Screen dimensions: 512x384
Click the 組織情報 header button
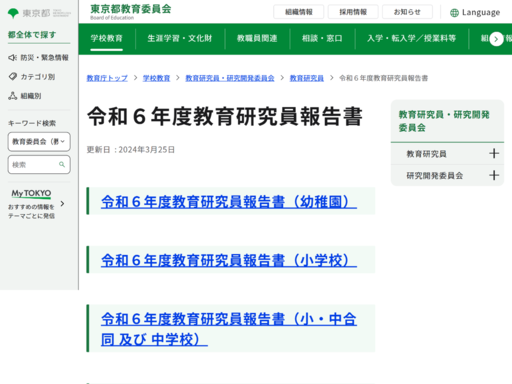[x=299, y=12]
